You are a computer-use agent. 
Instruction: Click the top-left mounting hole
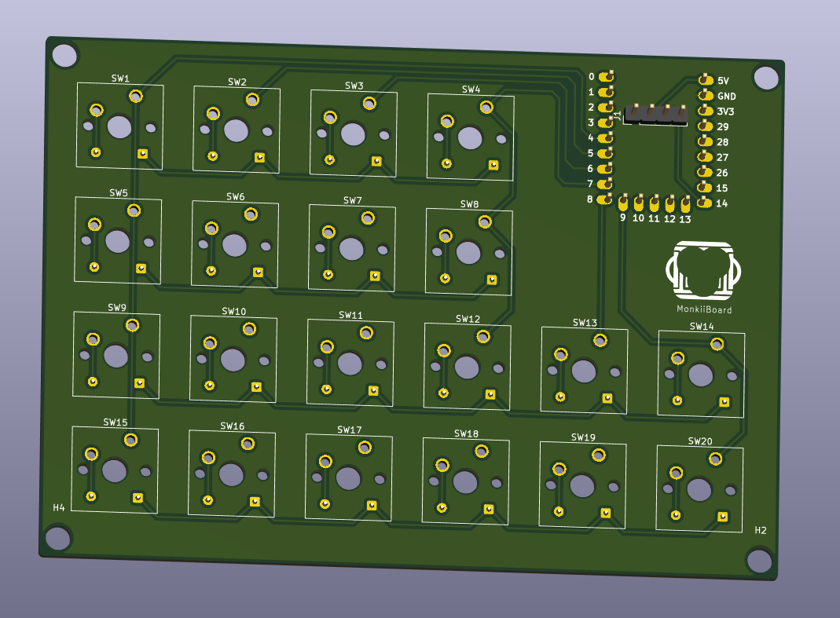pyautogui.click(x=64, y=55)
